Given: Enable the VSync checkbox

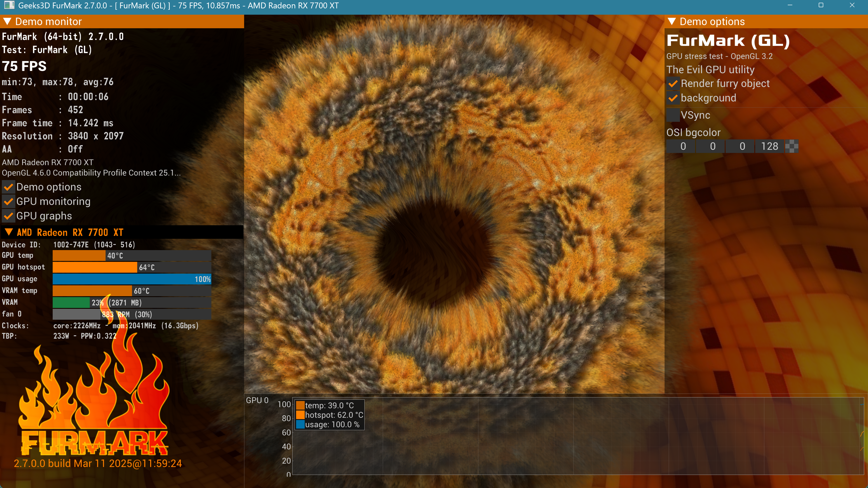Looking at the screenshot, I should click(x=673, y=115).
